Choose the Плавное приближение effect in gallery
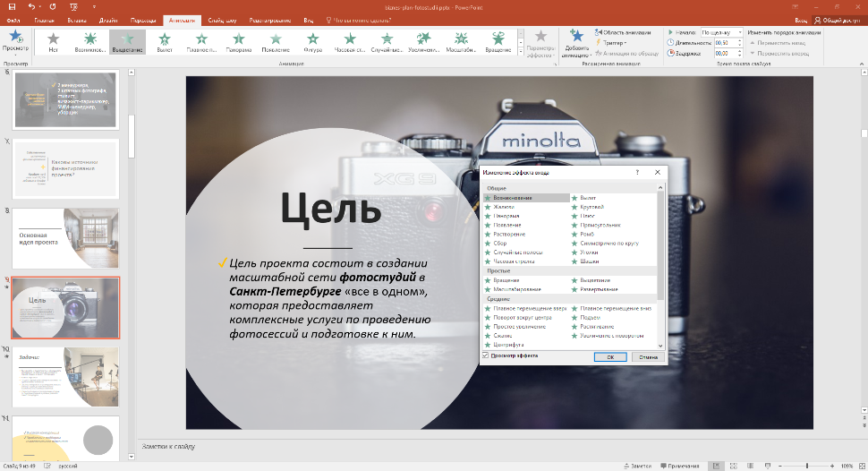The image size is (868, 471). [x=201, y=42]
